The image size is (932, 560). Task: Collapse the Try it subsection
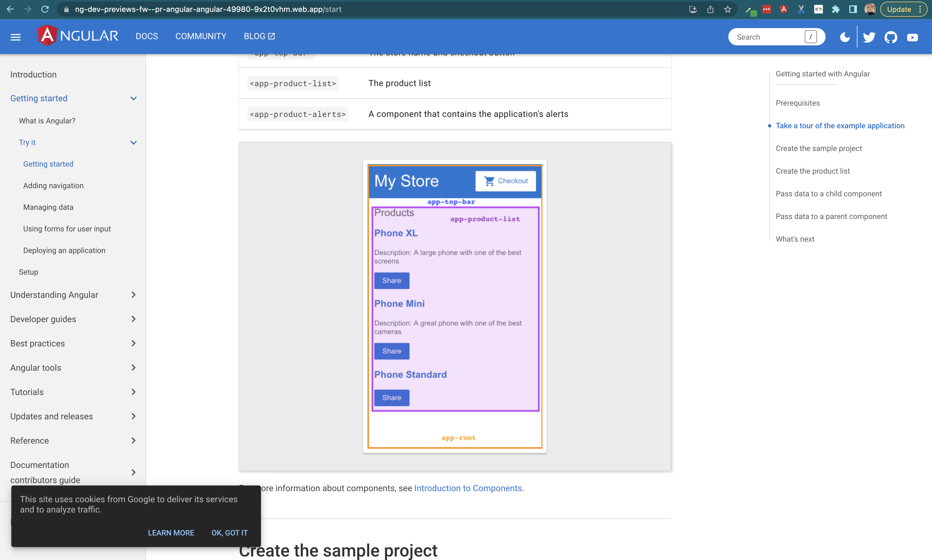click(133, 143)
